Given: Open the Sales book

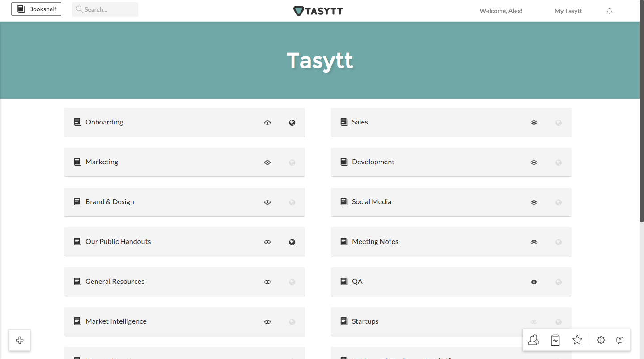Looking at the screenshot, I should (x=451, y=122).
